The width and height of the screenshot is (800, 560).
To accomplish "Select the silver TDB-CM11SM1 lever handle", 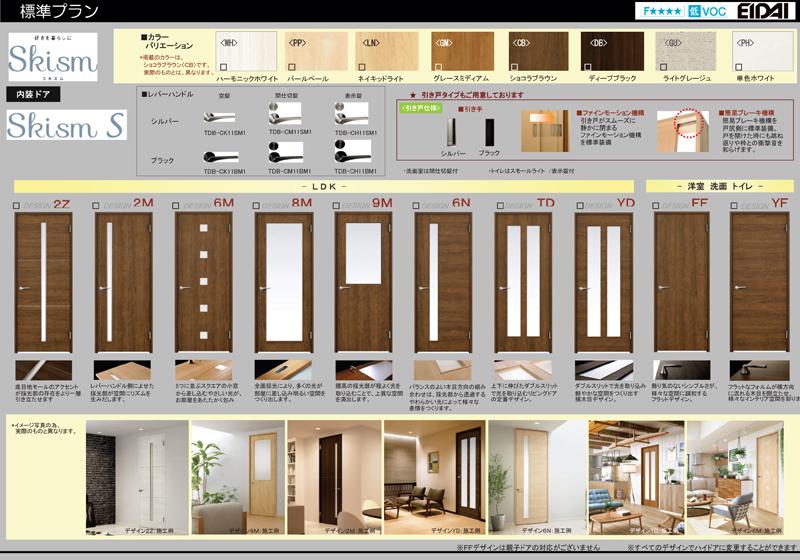I will pos(289,117).
